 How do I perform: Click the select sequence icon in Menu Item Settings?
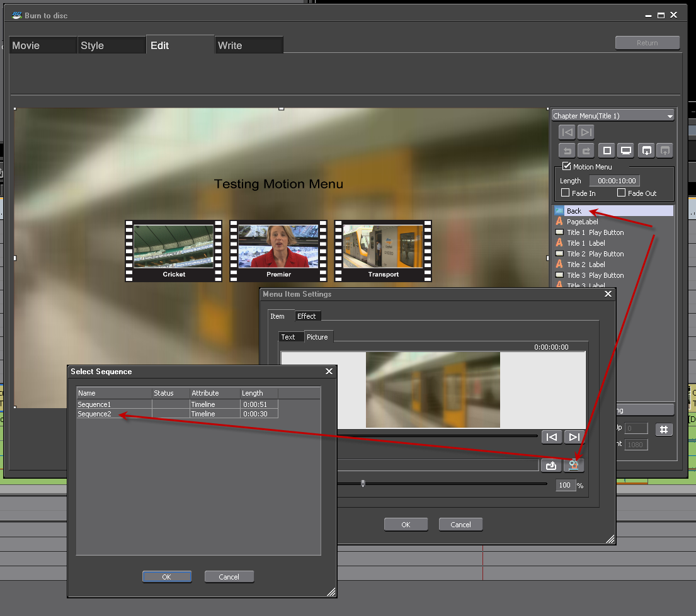(573, 465)
